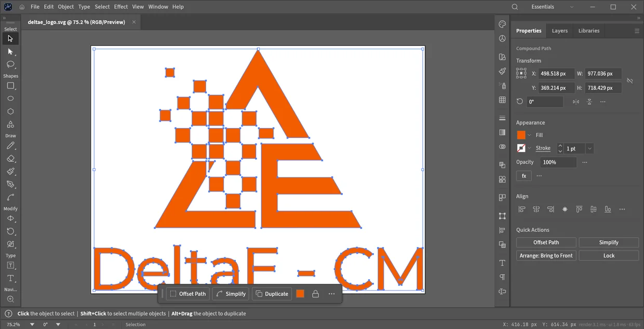
Task: Flip the selection horizontally
Action: pyautogui.click(x=576, y=102)
